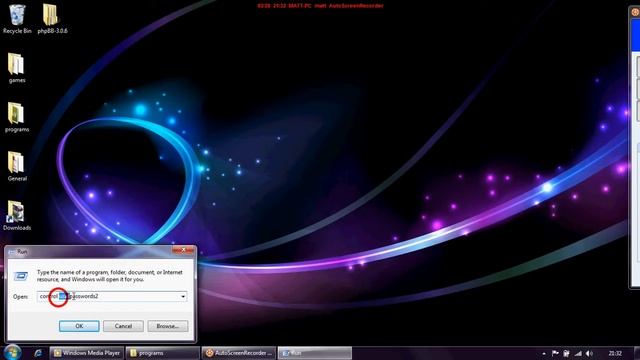This screenshot has width=640, height=360.
Task: Select the programs folder desktop icon
Action: click(17, 118)
